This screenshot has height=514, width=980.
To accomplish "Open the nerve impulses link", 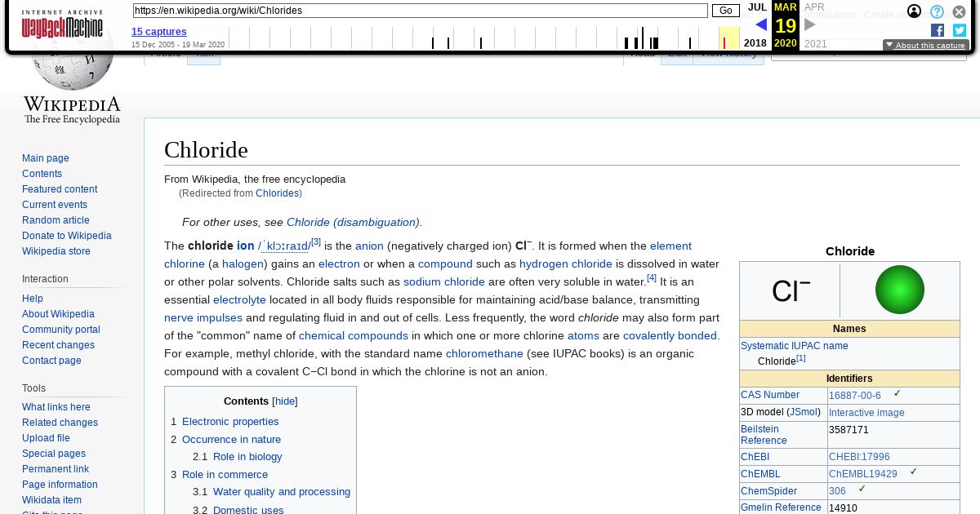I will coord(203,317).
